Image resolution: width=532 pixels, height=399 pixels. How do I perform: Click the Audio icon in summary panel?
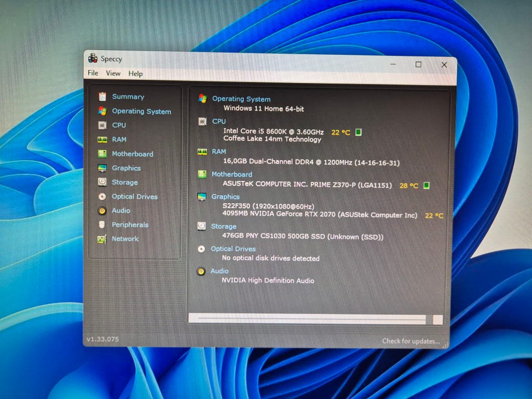point(201,271)
